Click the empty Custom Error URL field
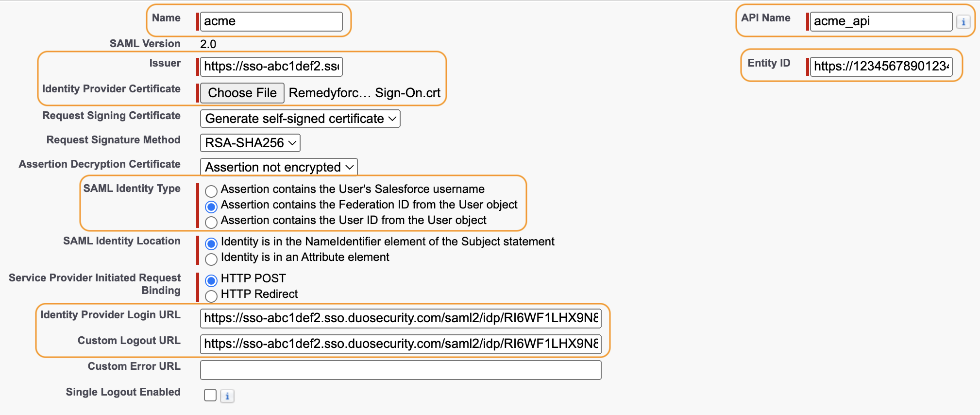Screen dimensions: 980x415 point(400,370)
